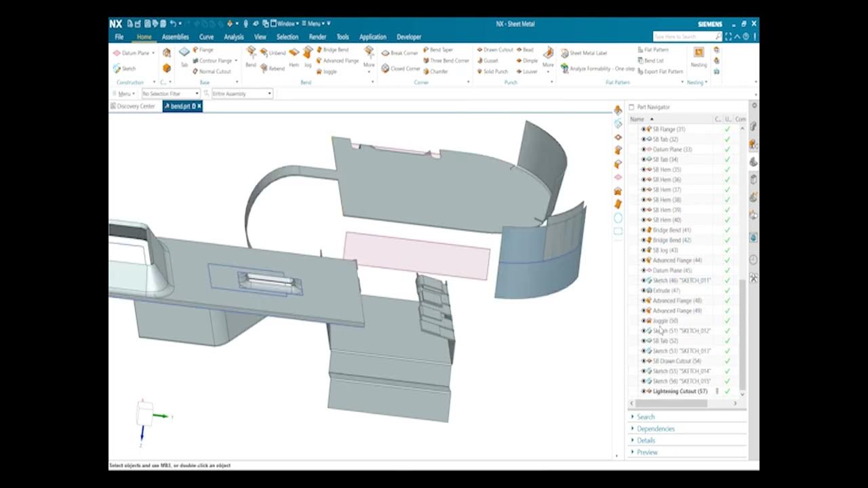This screenshot has height=488, width=868.
Task: Choose the Tab base feature tool
Action: coord(184,58)
